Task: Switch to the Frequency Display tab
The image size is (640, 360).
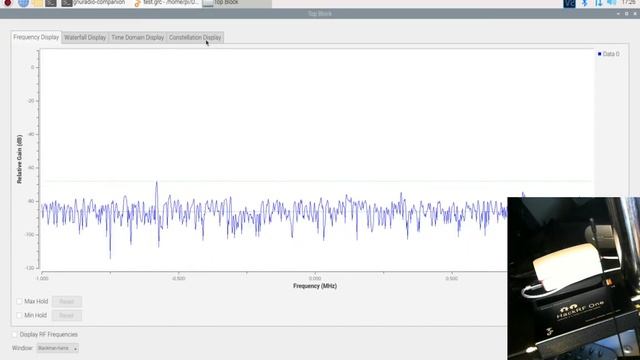Action: (36, 37)
